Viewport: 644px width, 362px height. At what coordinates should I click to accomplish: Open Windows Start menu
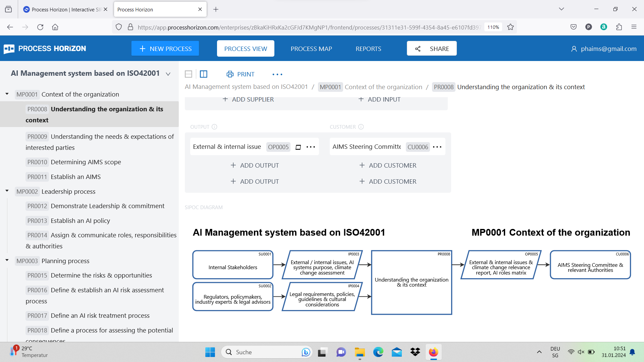[210, 352]
